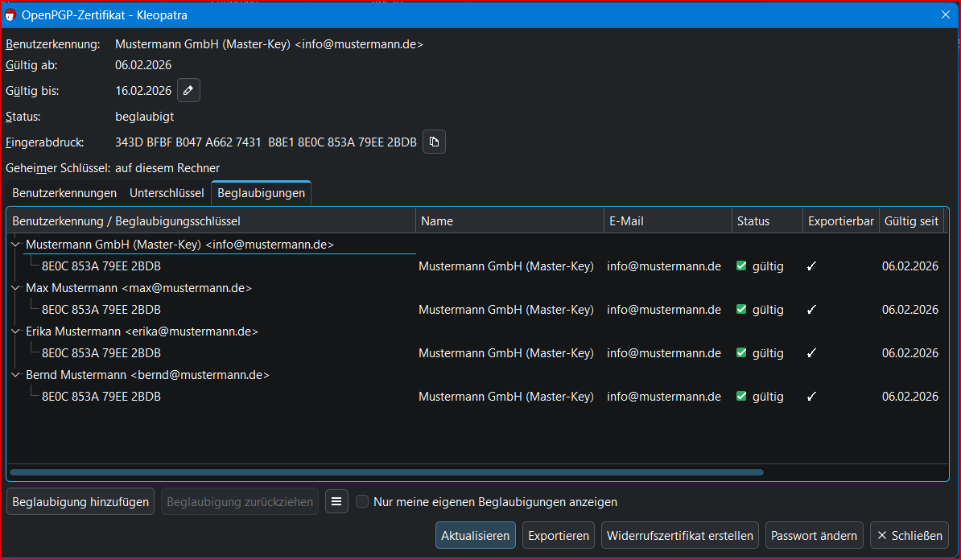
Task: Select the Beglaubigungen tab
Action: click(261, 193)
